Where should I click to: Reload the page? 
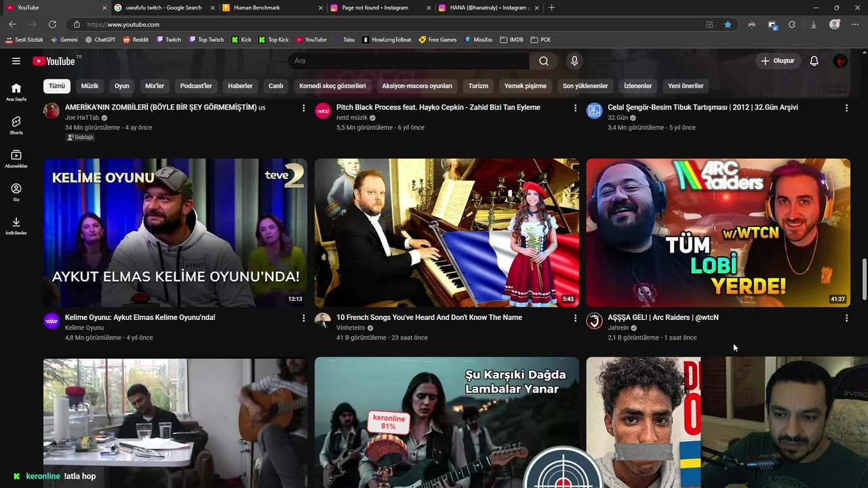52,24
